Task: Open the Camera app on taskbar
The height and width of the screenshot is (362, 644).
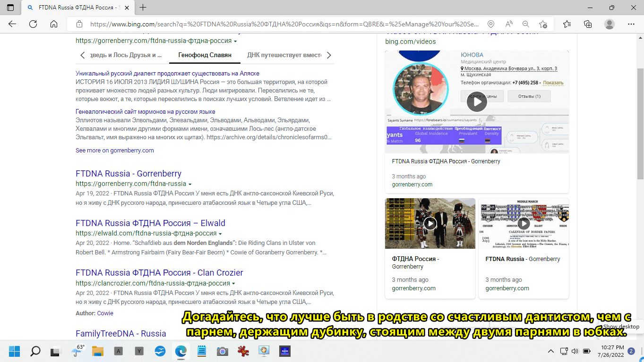Action: pyautogui.click(x=223, y=351)
